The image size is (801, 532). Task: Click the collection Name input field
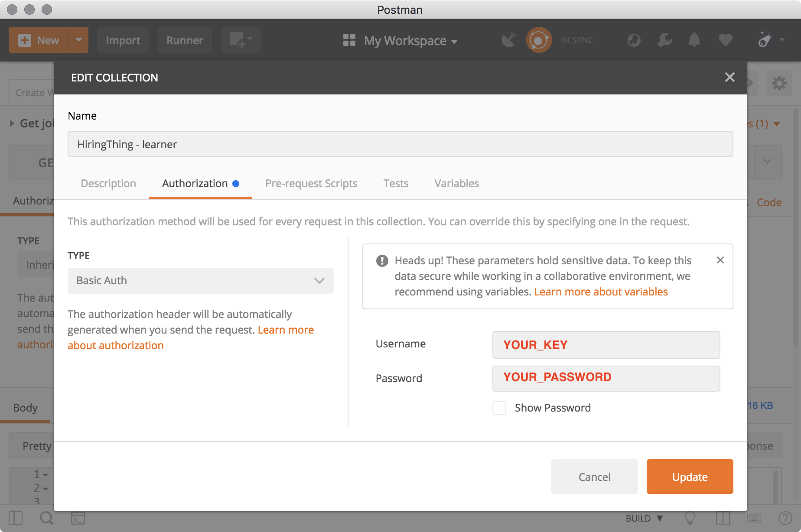pos(400,144)
